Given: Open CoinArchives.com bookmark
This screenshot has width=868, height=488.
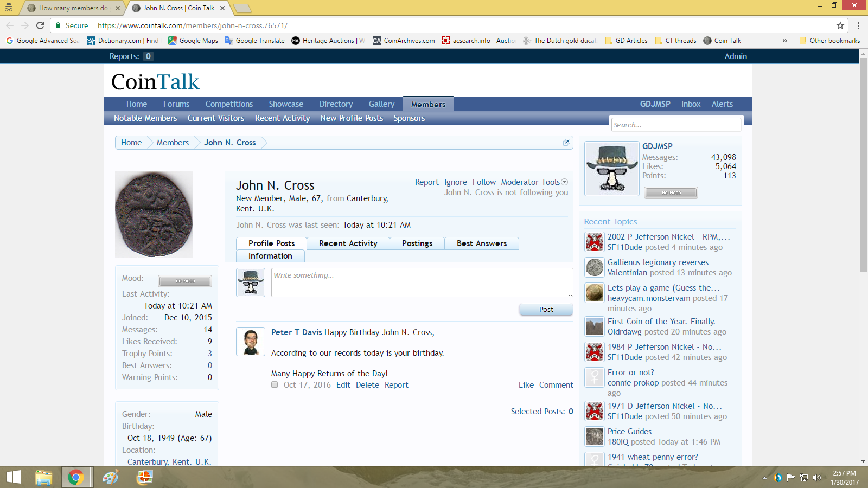Looking at the screenshot, I should [x=404, y=41].
